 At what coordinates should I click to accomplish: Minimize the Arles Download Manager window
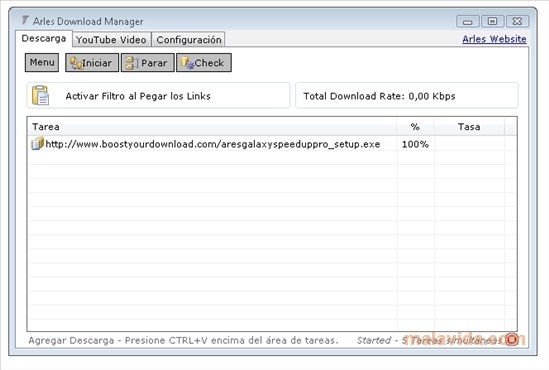pyautogui.click(x=468, y=22)
